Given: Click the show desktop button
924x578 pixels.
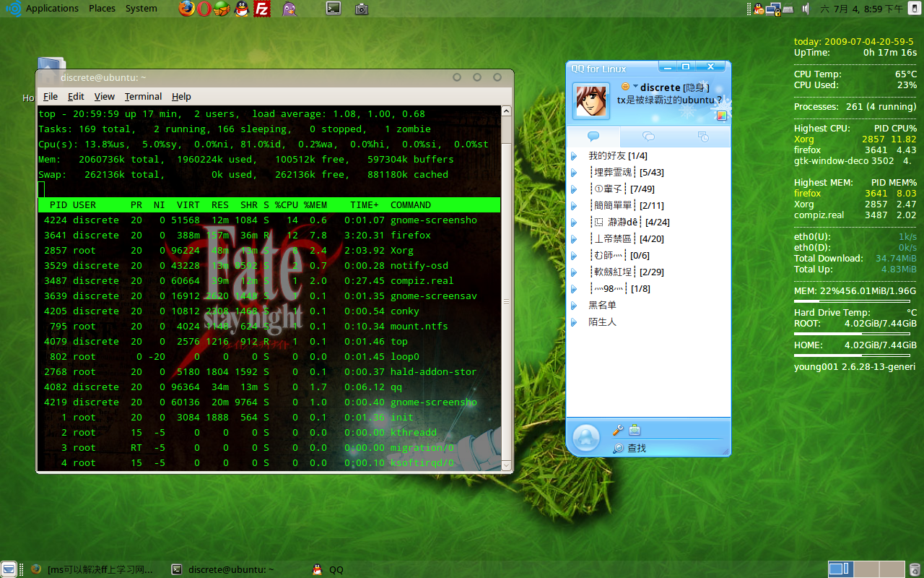Looking at the screenshot, I should point(9,569).
